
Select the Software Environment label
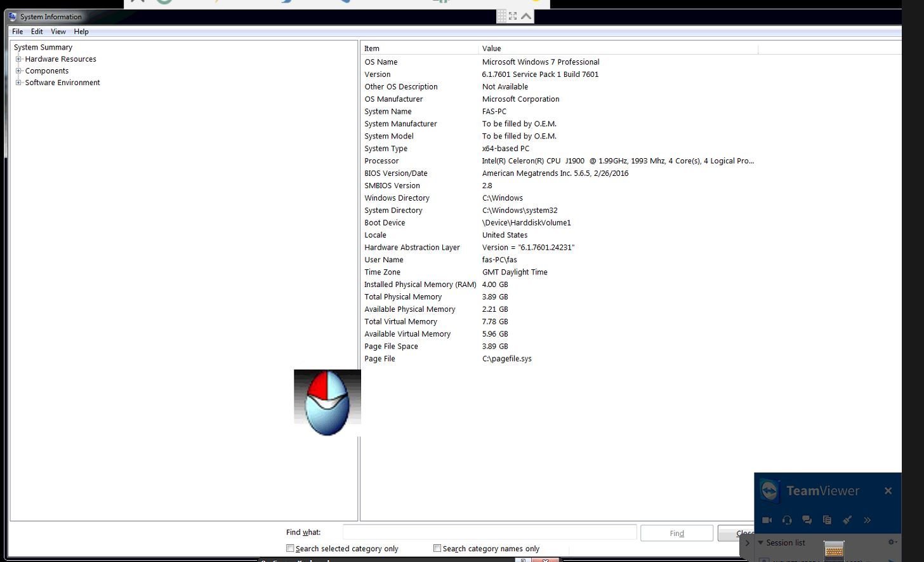pyautogui.click(x=63, y=83)
